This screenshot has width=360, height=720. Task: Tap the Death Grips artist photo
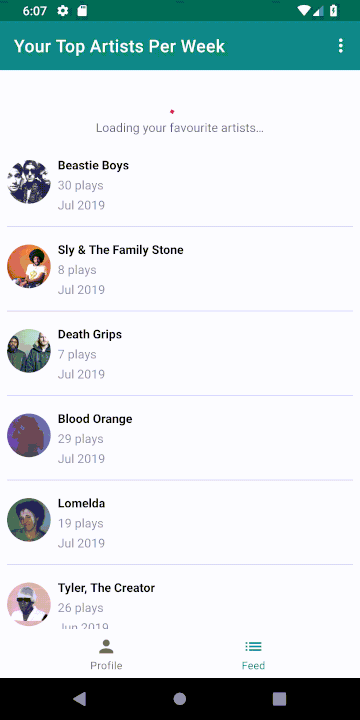[29, 351]
